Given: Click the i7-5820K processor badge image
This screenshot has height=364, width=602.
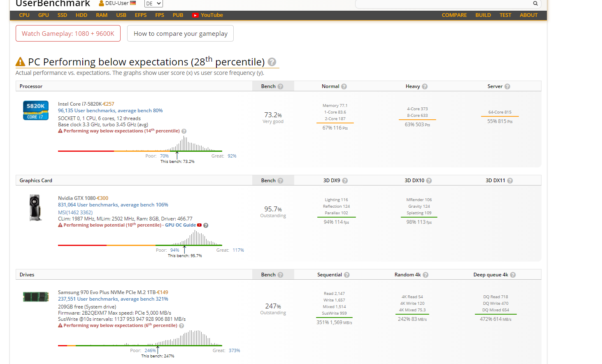Looking at the screenshot, I should pyautogui.click(x=36, y=110).
